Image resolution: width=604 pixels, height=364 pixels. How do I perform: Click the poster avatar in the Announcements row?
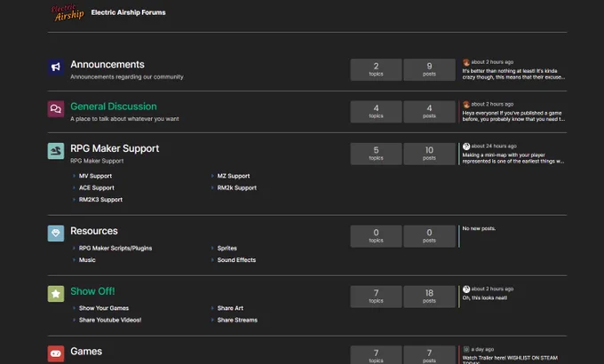(466, 62)
